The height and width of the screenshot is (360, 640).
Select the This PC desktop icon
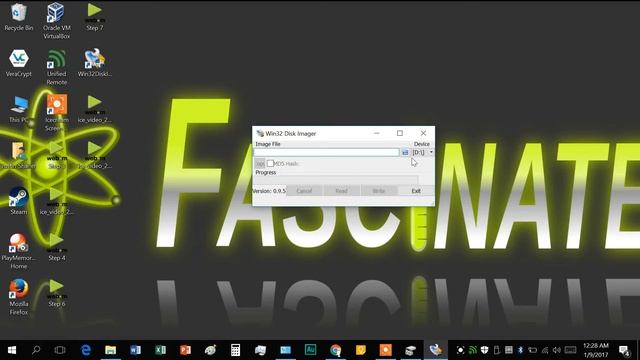point(18,109)
